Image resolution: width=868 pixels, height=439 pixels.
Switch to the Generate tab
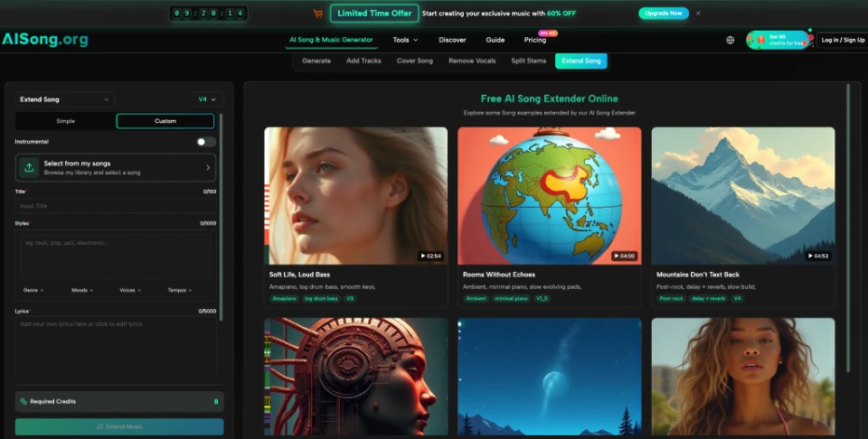[x=316, y=61]
